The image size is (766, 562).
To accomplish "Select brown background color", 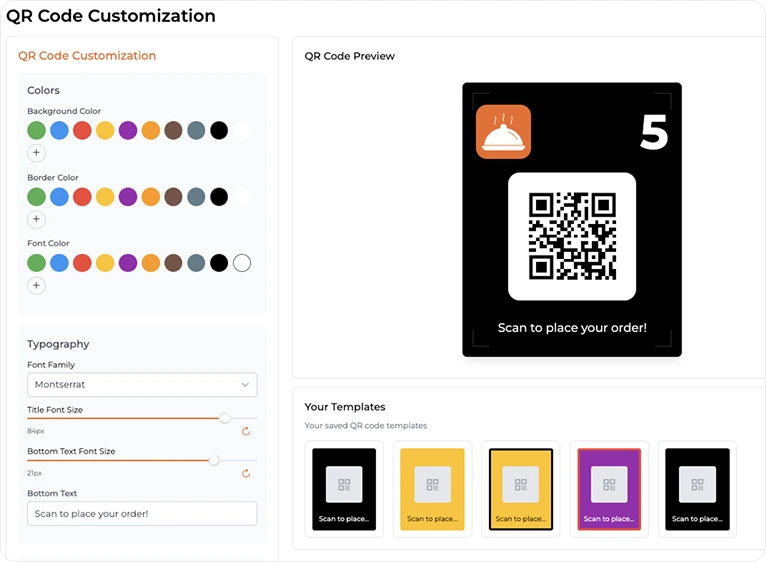I will pyautogui.click(x=173, y=130).
